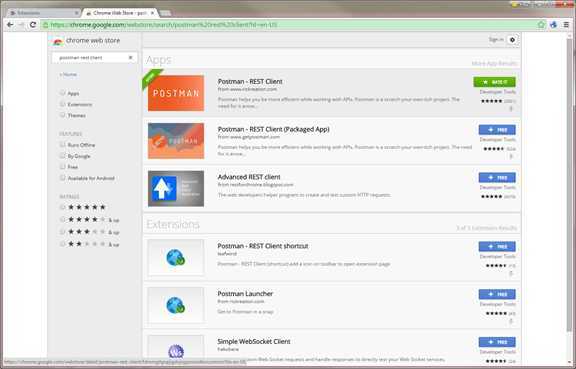This screenshot has height=369, width=576.
Task: Close the Chrome Web Store tab
Action: [x=152, y=13]
